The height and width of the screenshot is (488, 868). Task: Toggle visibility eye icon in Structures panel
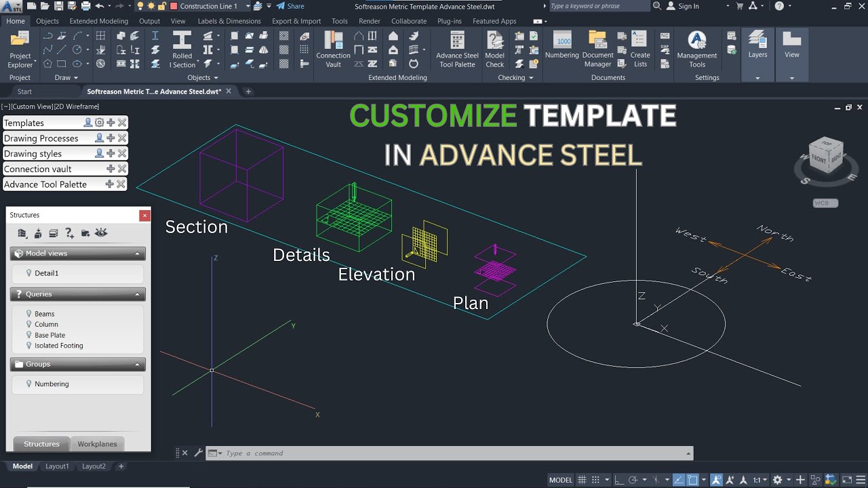(101, 233)
